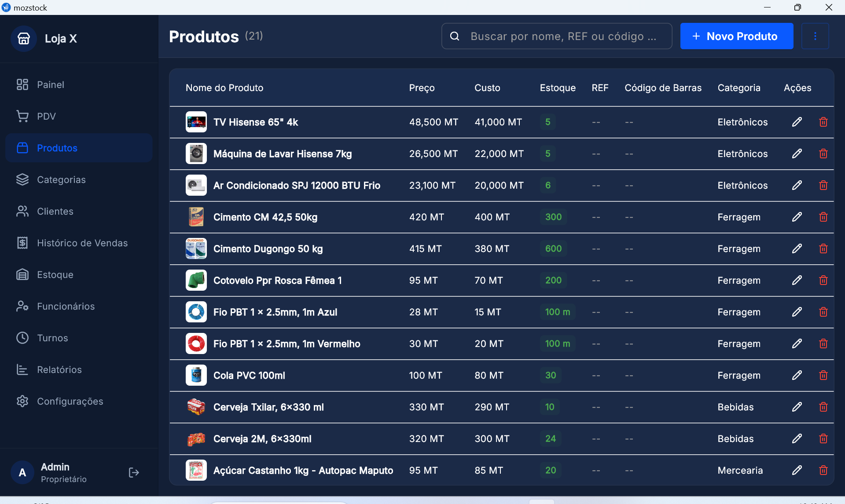Viewport: 845px width, 504px height.
Task: Open the Relatórios chart icon
Action: pos(22,369)
